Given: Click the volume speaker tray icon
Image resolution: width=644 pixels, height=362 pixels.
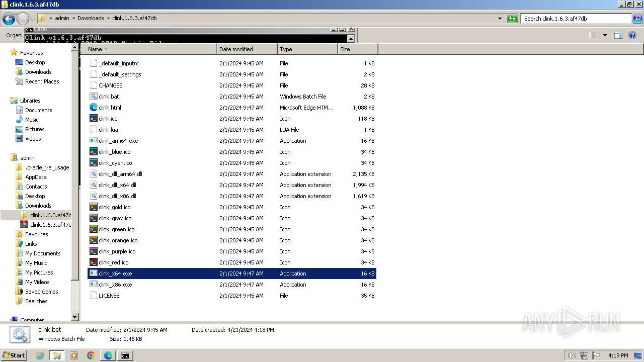Looking at the screenshot, I should [572, 355].
